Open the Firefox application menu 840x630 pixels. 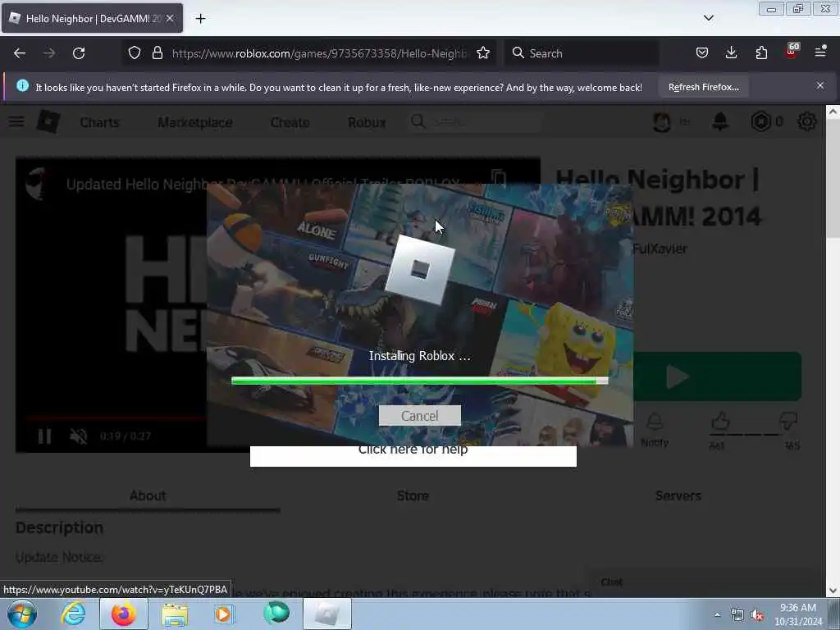820,52
